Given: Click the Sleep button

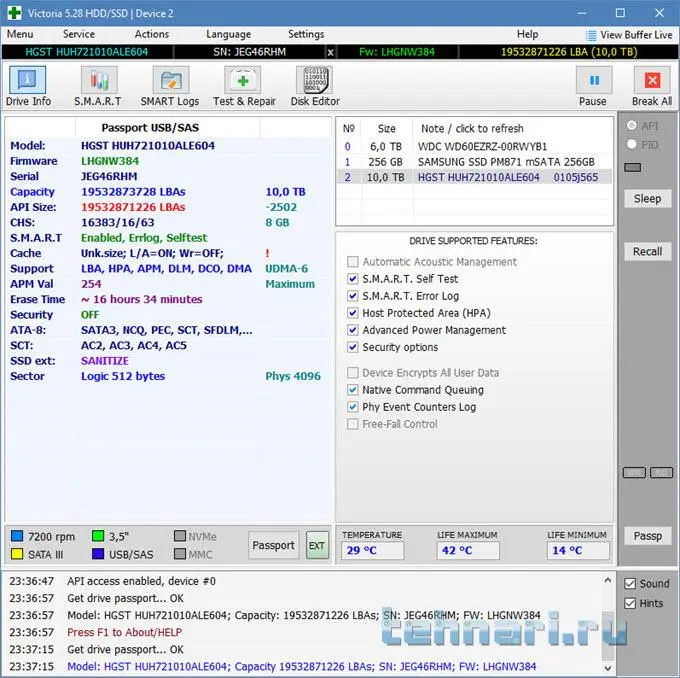Looking at the screenshot, I should [647, 198].
